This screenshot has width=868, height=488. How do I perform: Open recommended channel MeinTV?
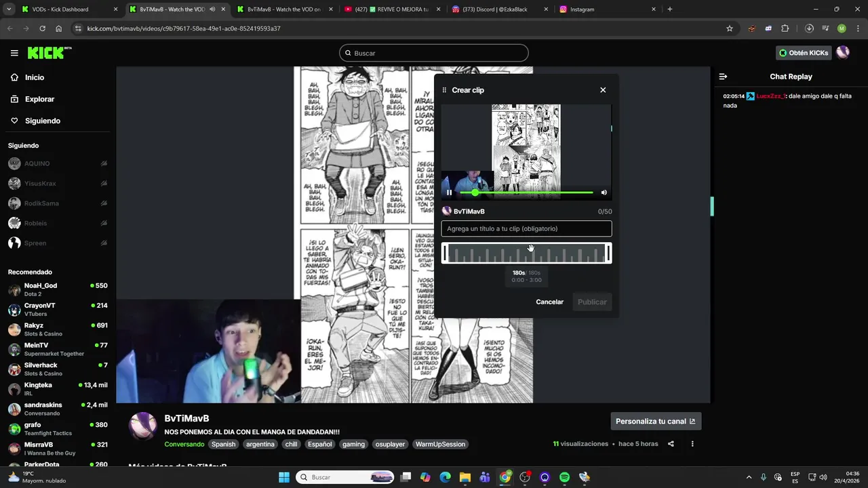57,349
